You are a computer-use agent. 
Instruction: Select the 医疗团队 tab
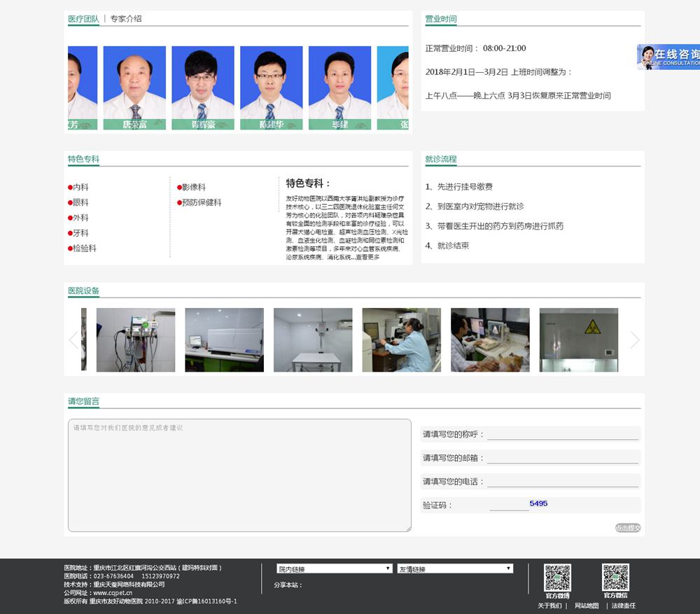pos(83,19)
